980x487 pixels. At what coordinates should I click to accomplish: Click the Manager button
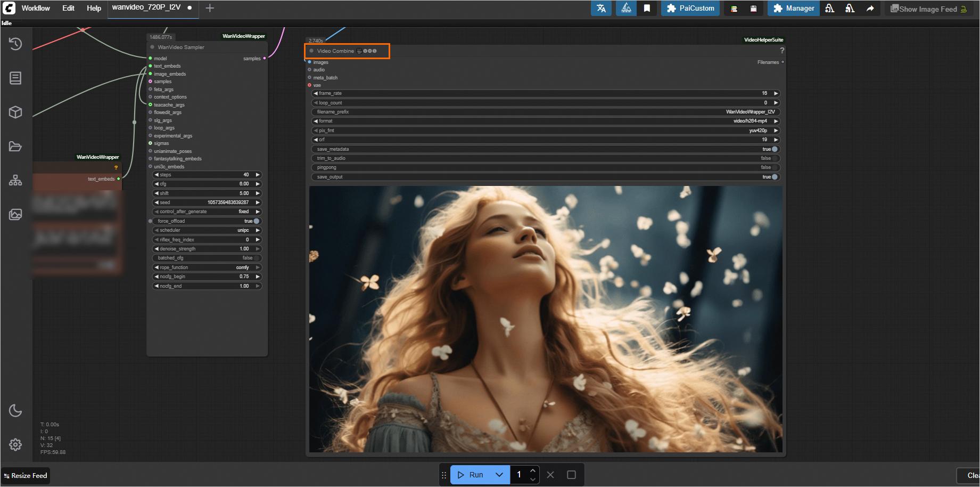point(793,9)
